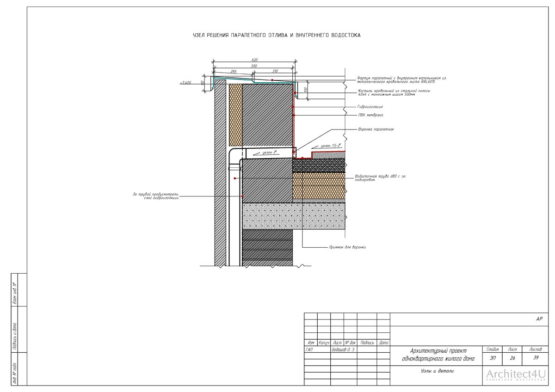Select the project name in the title block
This screenshot has height=392, width=555.
click(x=435, y=355)
